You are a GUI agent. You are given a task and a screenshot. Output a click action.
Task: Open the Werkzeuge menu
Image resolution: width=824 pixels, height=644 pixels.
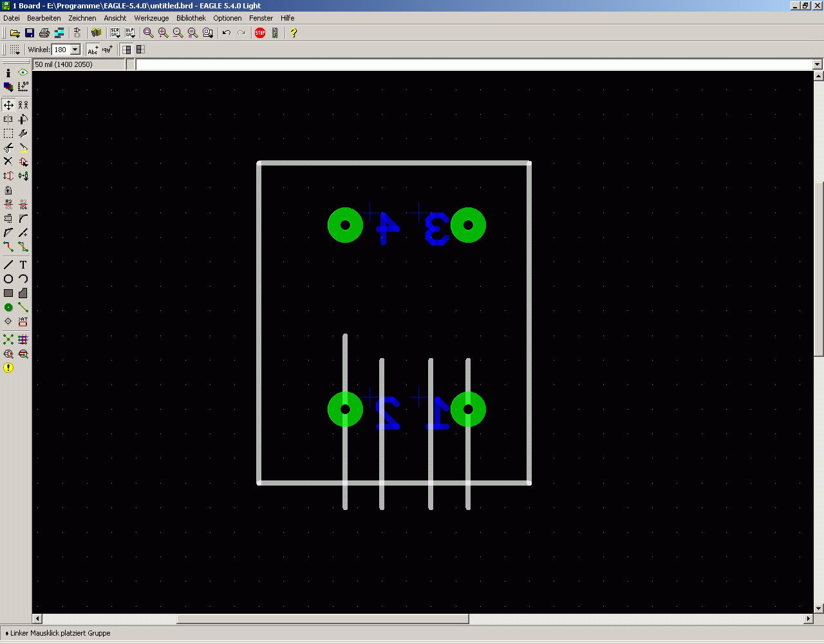coord(151,18)
